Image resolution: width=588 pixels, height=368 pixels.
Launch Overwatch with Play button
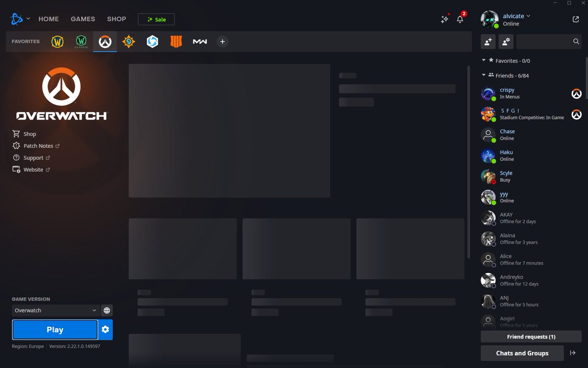tap(55, 330)
